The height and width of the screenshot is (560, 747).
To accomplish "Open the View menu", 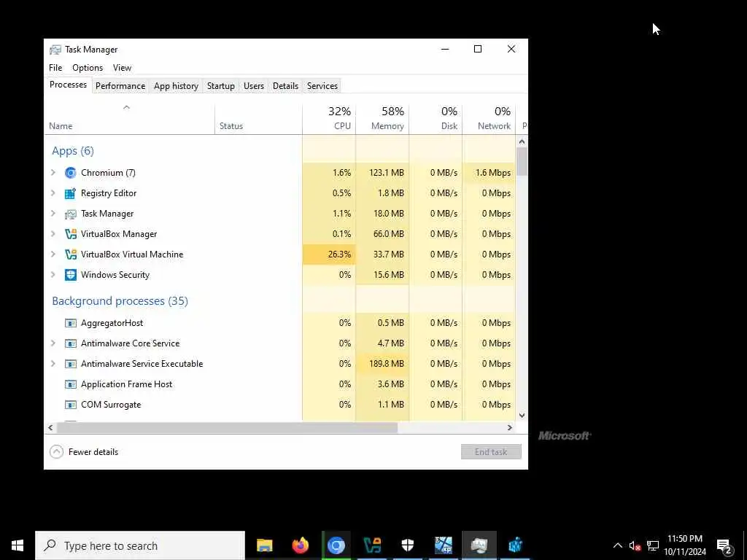I will point(122,68).
